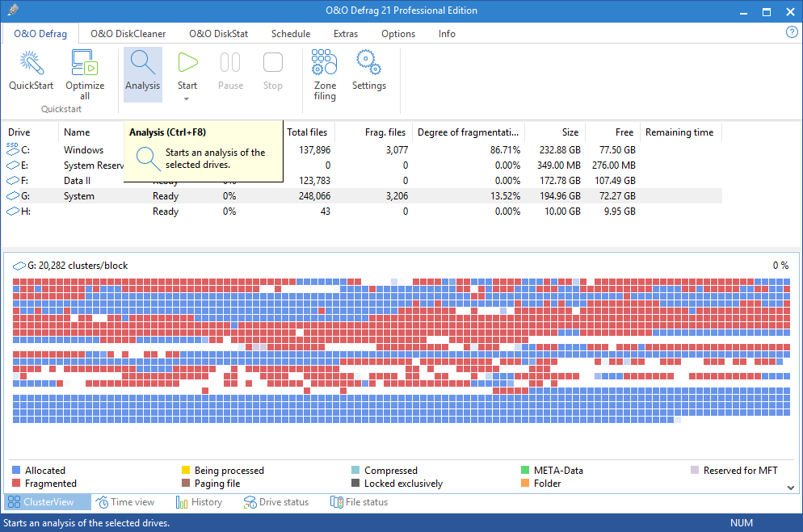Click the 3,077 fragmented files cell
This screenshot has height=532, width=803.
[397, 150]
